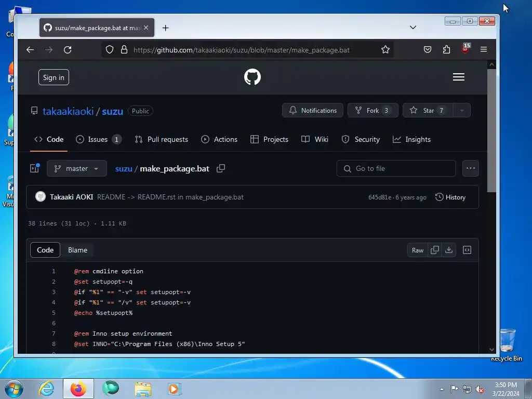Open the Issues tab
Image resolution: width=532 pixels, height=399 pixels.
click(98, 139)
